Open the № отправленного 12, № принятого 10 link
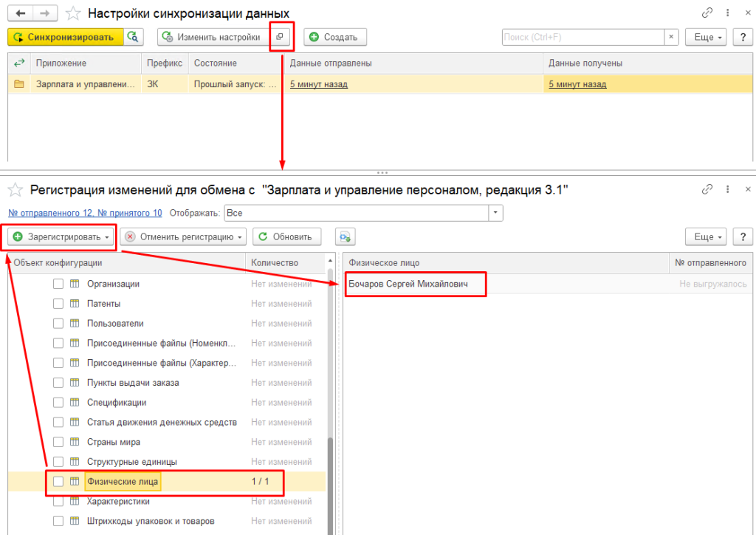Image resolution: width=756 pixels, height=535 pixels. point(85,213)
